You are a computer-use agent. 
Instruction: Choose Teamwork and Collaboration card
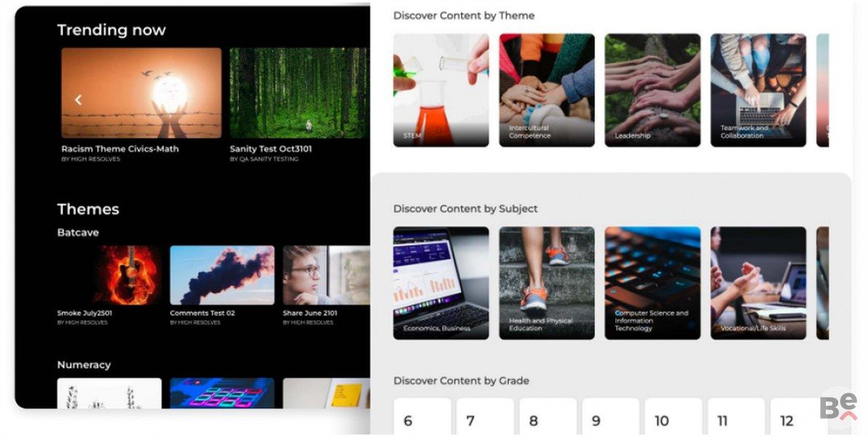tap(758, 90)
